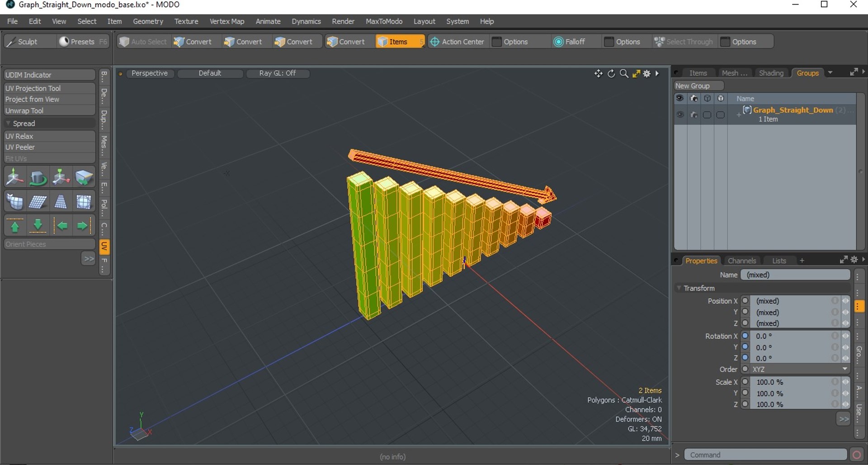Toggle Scale X keyframe channel circle

coord(745,382)
